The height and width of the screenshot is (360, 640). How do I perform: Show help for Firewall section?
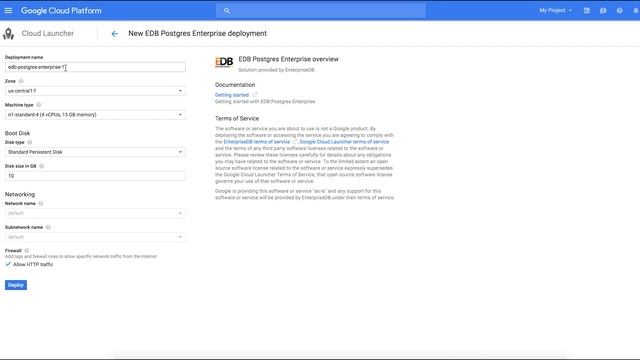tap(27, 251)
